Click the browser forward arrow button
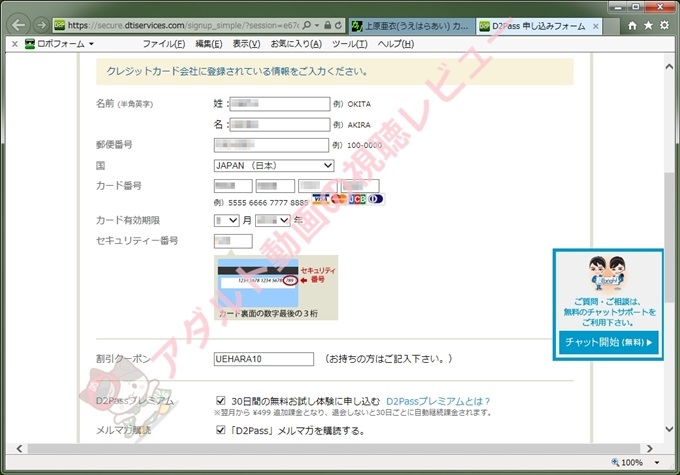Screen dimensions: 680x475 (x=41, y=25)
